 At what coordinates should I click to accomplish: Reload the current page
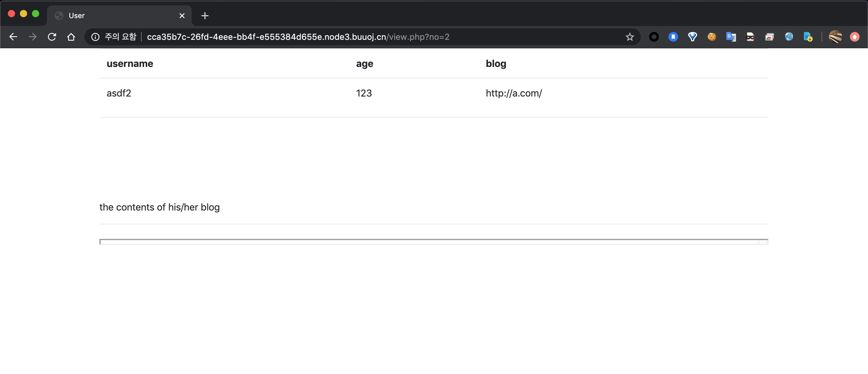[52, 37]
